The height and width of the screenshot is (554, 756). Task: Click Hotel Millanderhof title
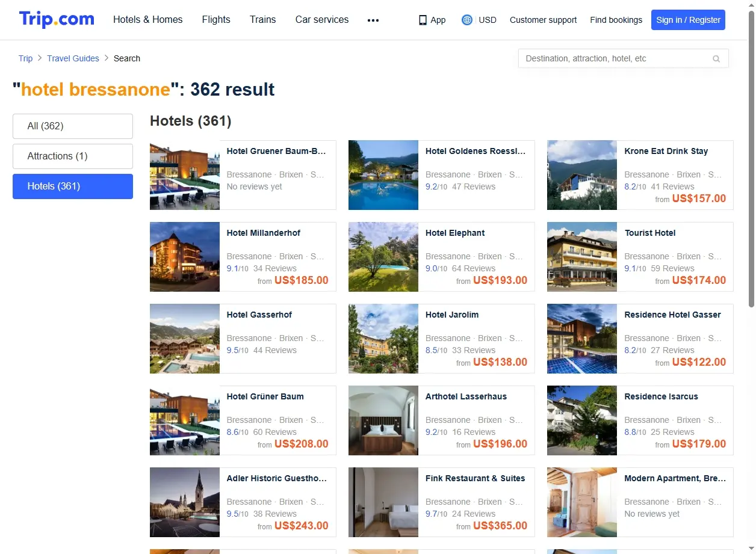point(264,233)
